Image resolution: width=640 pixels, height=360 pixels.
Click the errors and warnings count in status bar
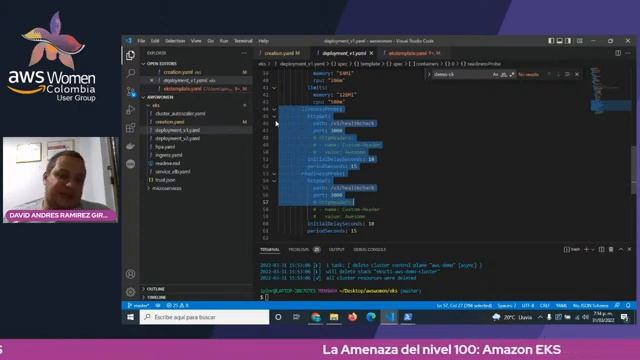point(178,305)
